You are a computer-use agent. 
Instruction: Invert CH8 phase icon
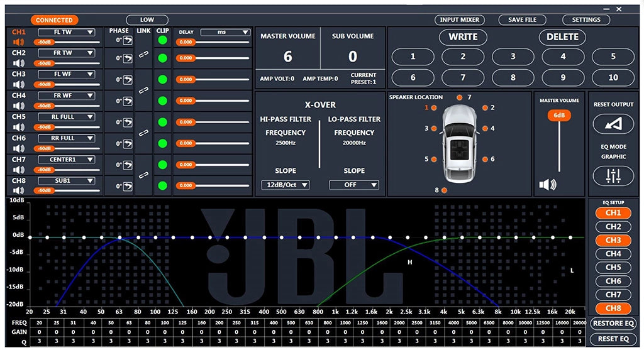pyautogui.click(x=128, y=186)
